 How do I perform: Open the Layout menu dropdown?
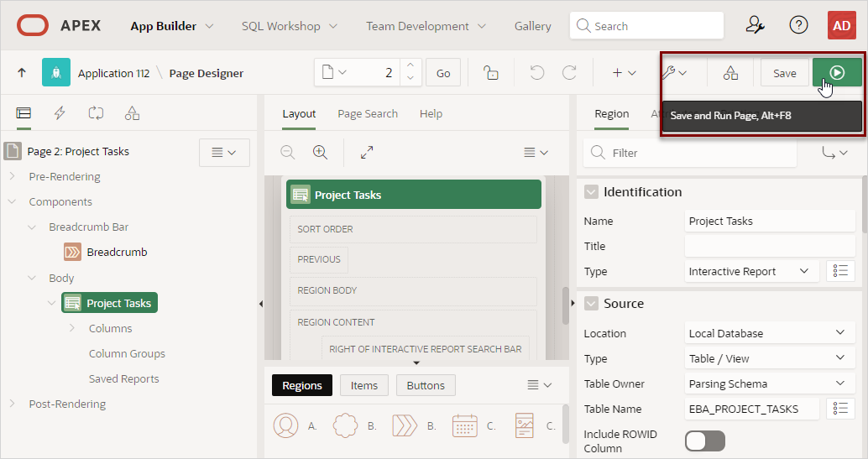coord(536,152)
